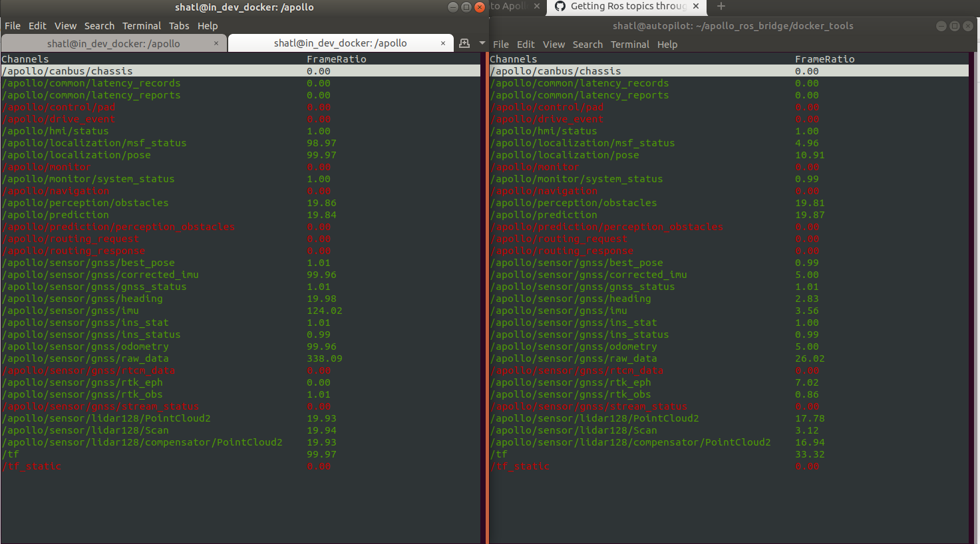Close the 'Getting Ros topics' browser tab
The width and height of the screenshot is (980, 544).
tap(696, 7)
